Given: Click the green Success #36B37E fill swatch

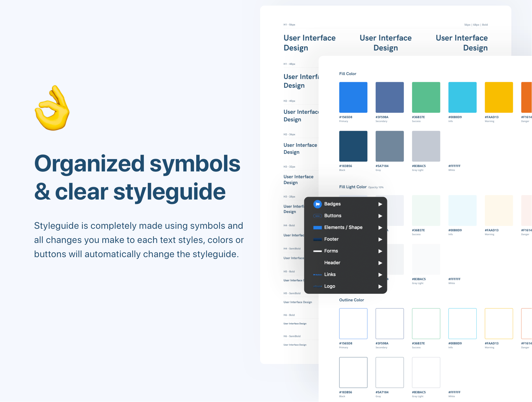Looking at the screenshot, I should tap(426, 97).
